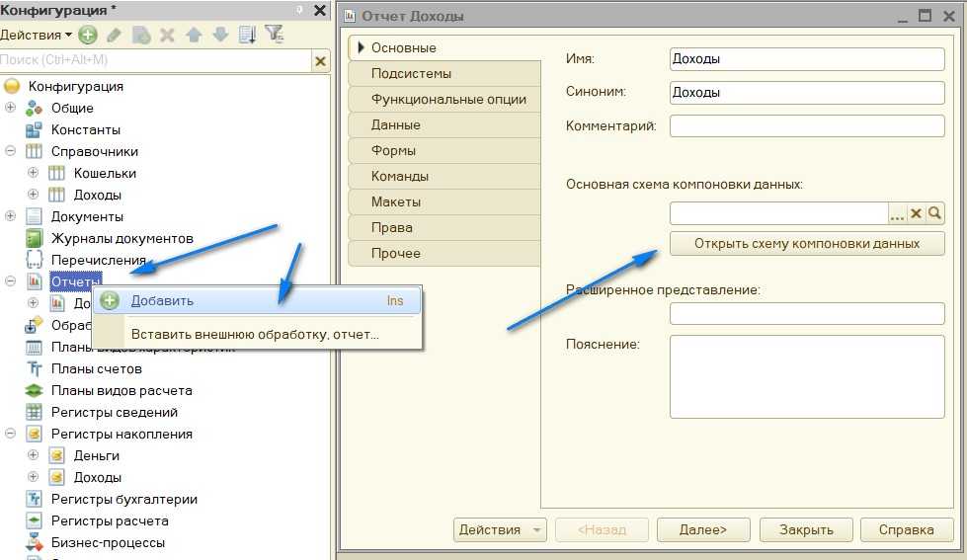
Task: Click the copy object icon in configuration toolbar
Action: (141, 36)
